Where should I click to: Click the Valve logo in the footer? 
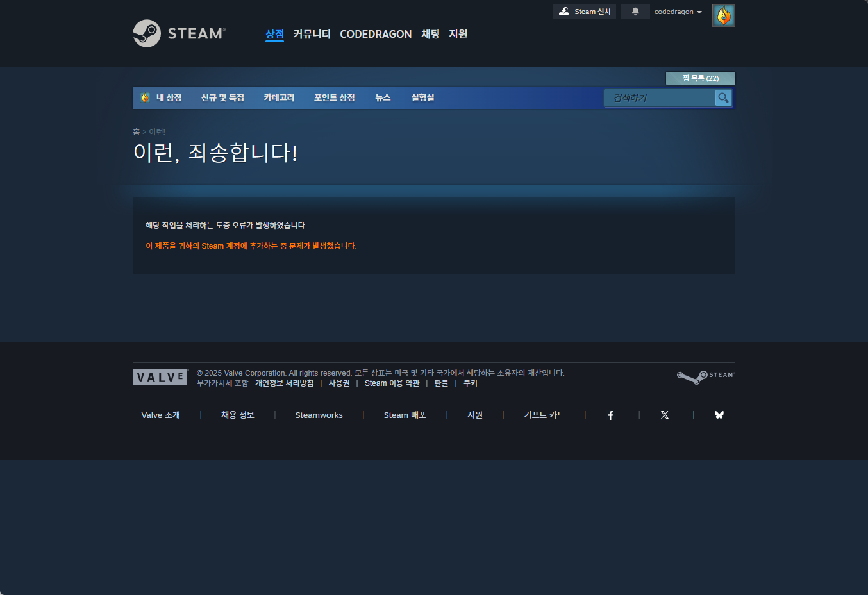pos(160,377)
